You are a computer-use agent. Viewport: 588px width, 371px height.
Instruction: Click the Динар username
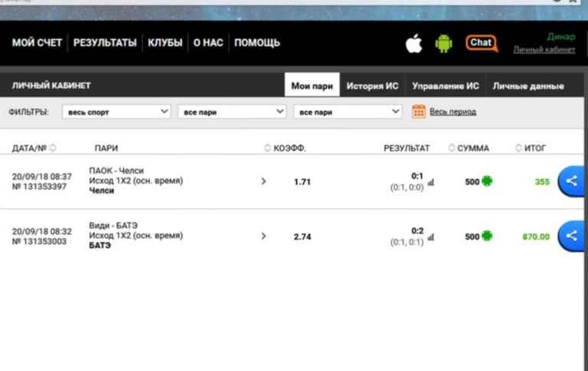click(561, 37)
